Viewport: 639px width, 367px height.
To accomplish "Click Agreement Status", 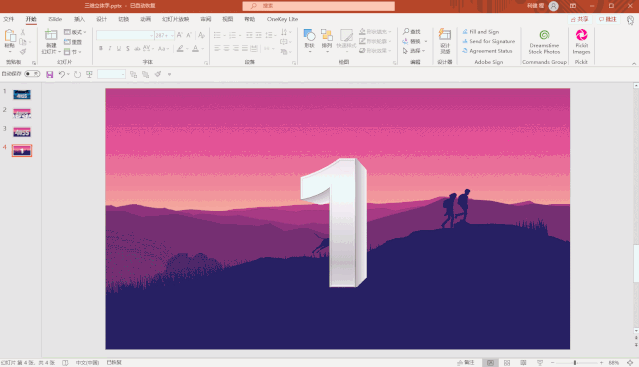I will [x=487, y=51].
